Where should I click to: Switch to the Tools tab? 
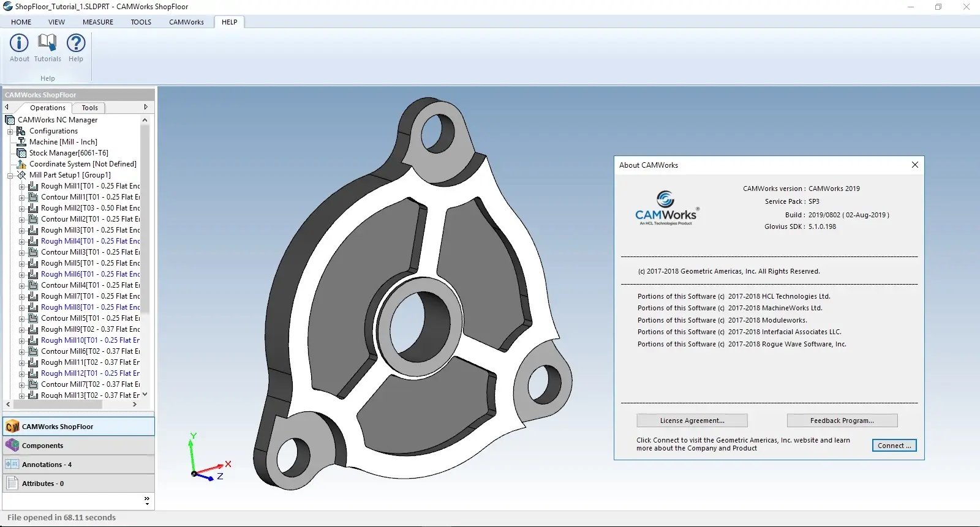[89, 108]
